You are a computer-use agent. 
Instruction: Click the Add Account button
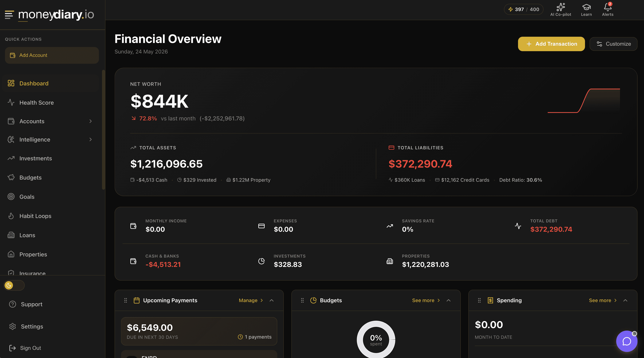click(x=52, y=55)
